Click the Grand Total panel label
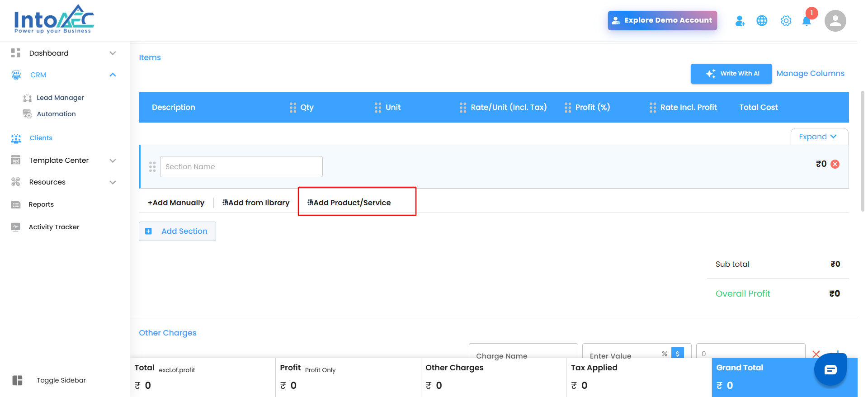Image resolution: width=868 pixels, height=397 pixels. [740, 368]
